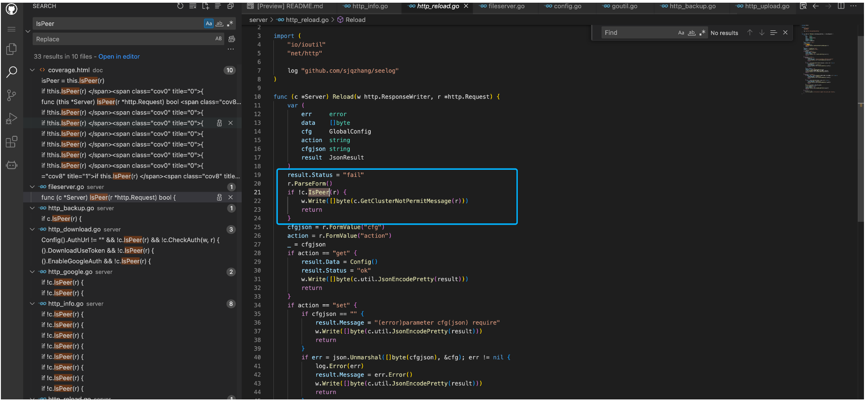Open Source Control view in activity bar

[x=12, y=95]
